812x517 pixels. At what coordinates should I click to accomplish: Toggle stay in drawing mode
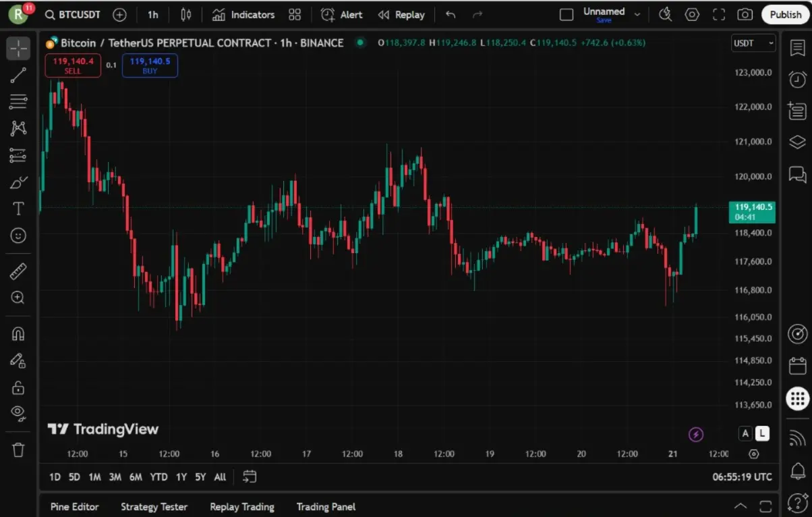(x=18, y=361)
